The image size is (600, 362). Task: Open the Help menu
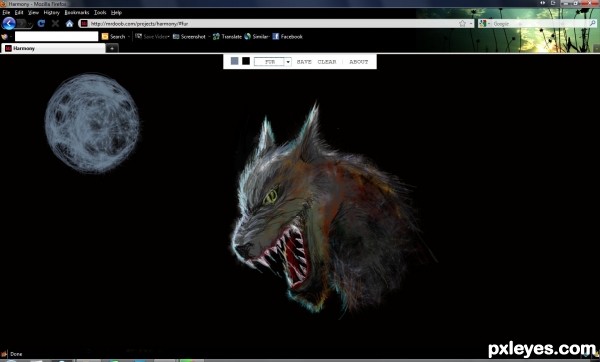pyautogui.click(x=116, y=13)
